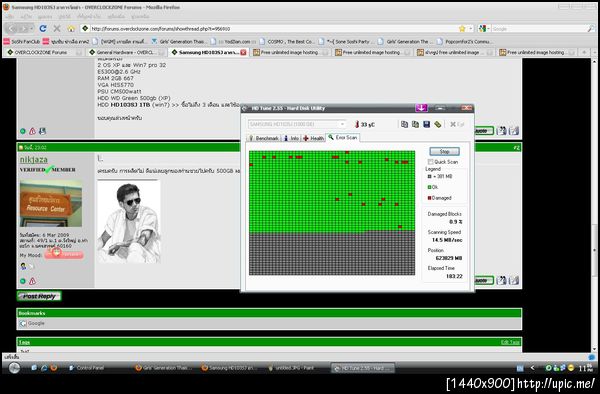Reload the page in Firefox
600x394 pixels.
pyautogui.click(x=43, y=28)
